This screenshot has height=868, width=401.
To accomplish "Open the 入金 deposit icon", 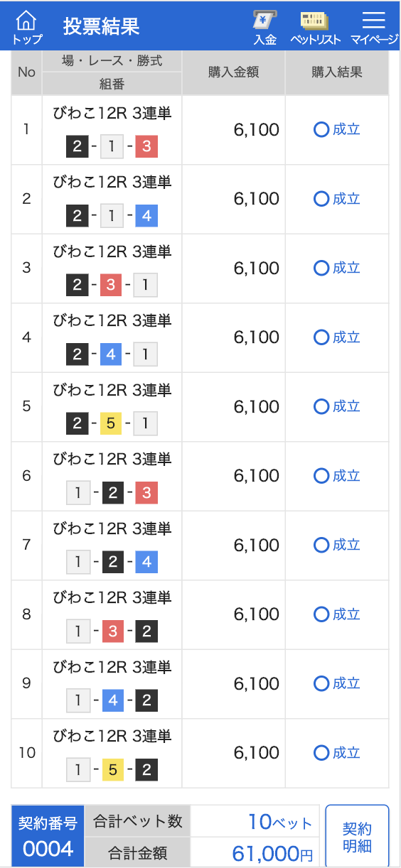I will [264, 27].
